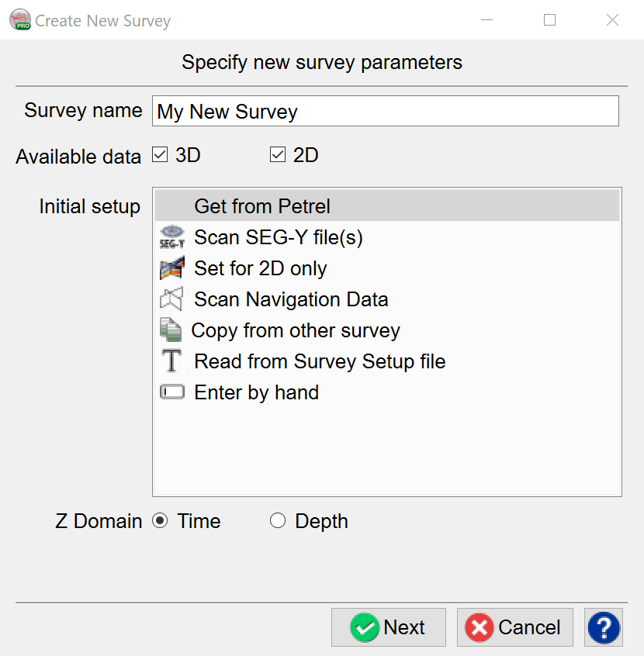Select Copy from other survey entry
This screenshot has height=656, width=644.
296,330
